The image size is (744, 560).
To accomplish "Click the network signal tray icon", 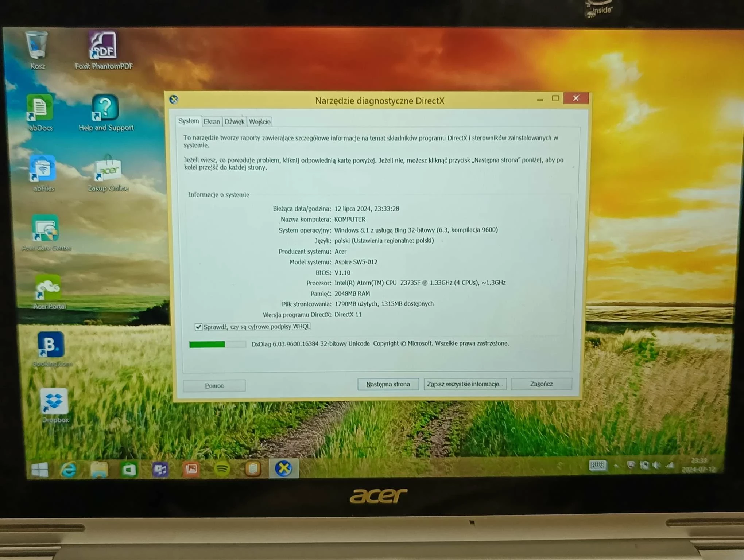I will (x=670, y=465).
